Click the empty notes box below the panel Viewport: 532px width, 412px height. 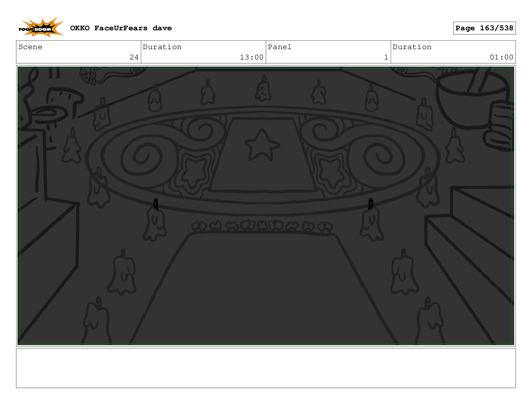click(x=266, y=368)
